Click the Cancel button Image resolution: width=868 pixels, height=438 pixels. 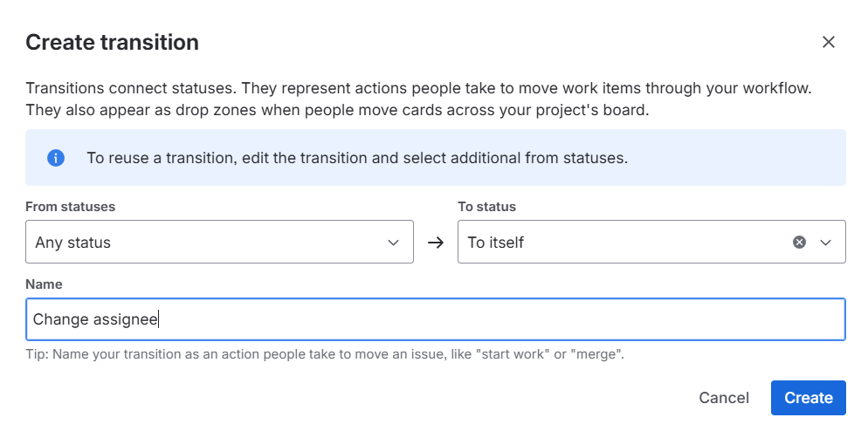coord(724,398)
